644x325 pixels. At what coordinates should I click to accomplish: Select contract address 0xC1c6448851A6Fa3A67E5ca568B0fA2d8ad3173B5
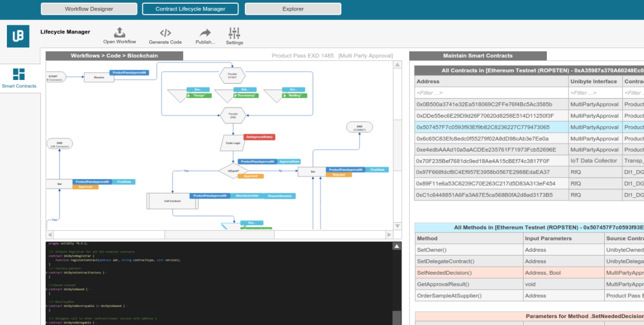pyautogui.click(x=485, y=195)
